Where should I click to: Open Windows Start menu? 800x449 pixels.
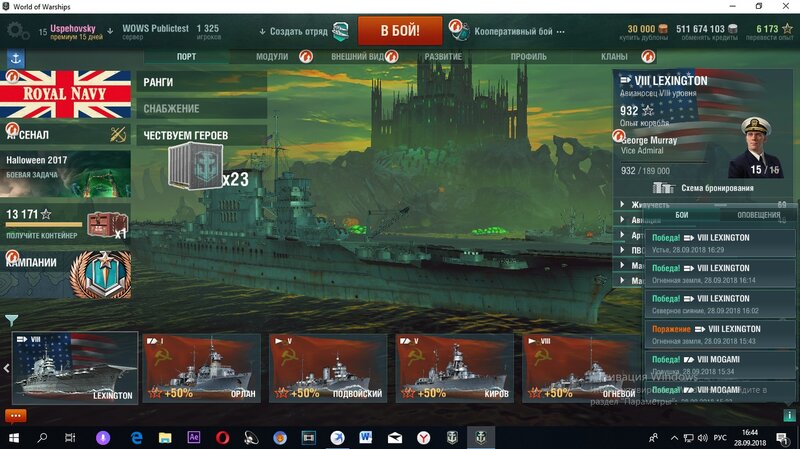point(14,438)
